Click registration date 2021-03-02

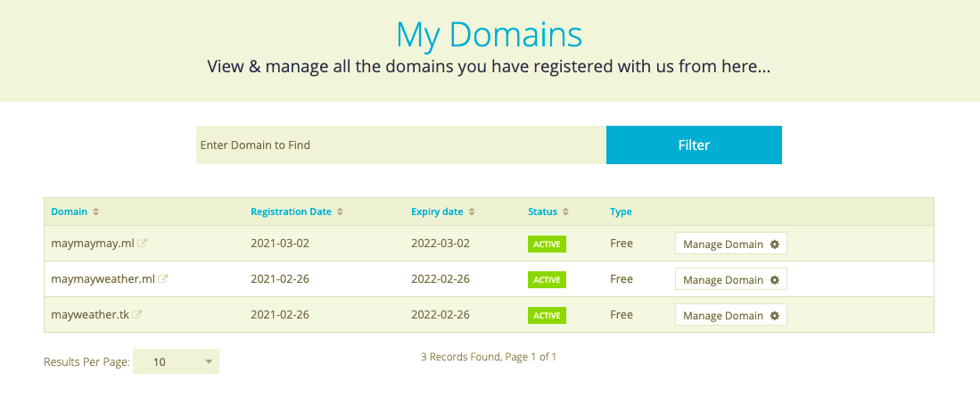(x=280, y=244)
